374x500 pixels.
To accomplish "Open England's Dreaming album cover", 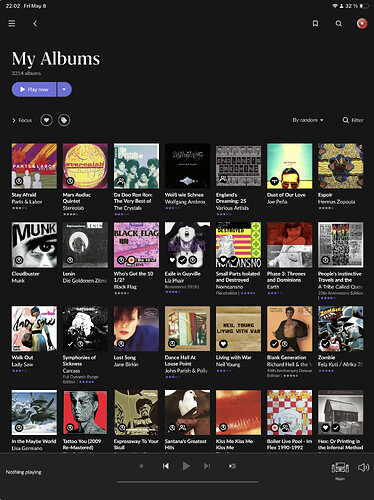I will (238, 166).
